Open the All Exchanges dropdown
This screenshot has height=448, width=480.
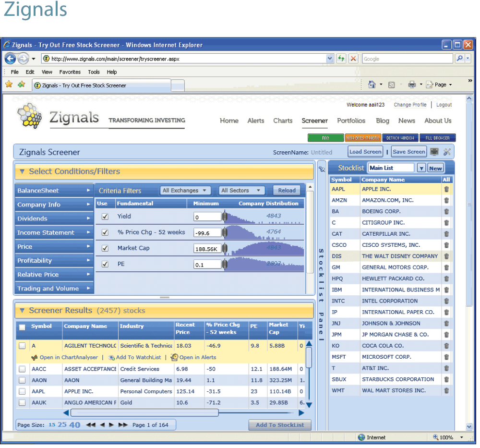tap(185, 191)
